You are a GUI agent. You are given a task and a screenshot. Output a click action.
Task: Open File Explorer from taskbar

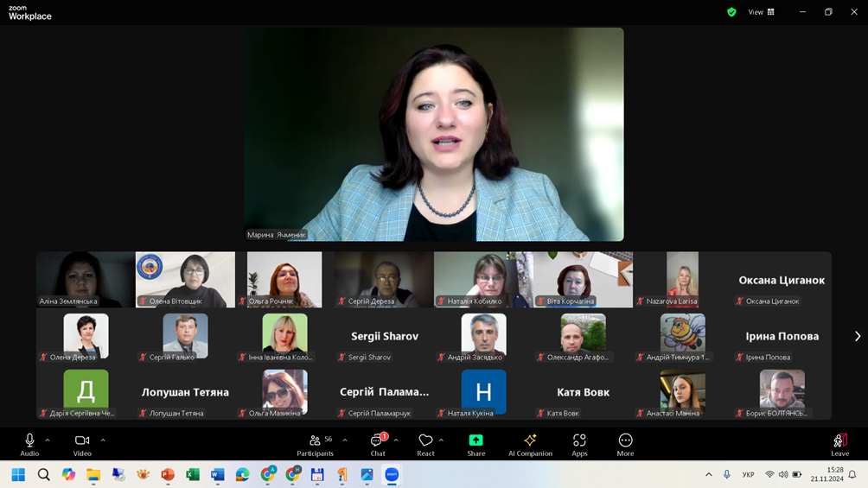coord(93,475)
